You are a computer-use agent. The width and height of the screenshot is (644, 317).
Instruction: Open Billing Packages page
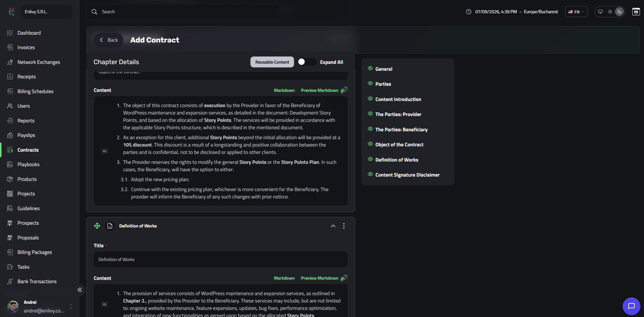point(35,252)
